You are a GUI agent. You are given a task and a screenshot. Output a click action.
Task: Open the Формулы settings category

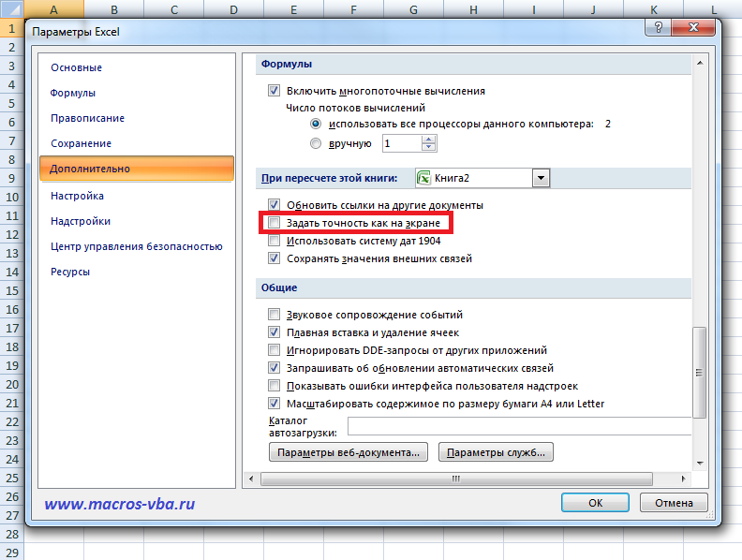point(73,93)
